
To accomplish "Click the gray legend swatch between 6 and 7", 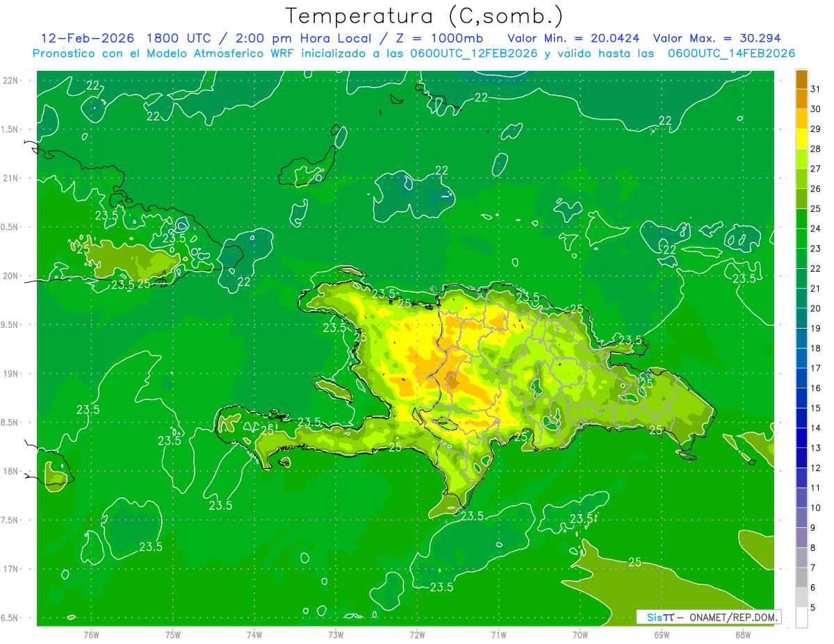I will pyautogui.click(x=801, y=577).
